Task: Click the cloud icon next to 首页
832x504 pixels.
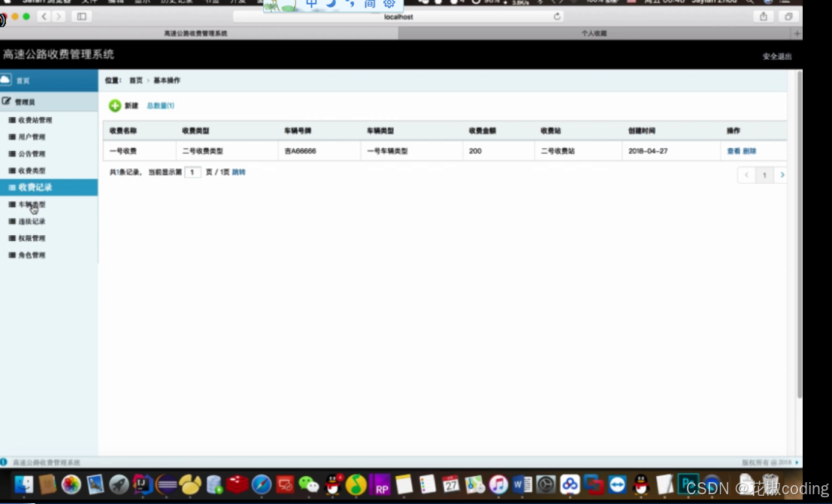Action: (6, 80)
